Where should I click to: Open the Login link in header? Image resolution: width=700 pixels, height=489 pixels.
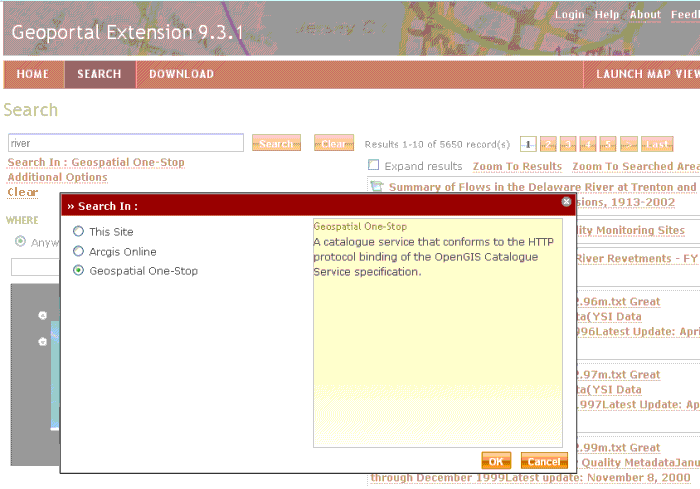(569, 15)
